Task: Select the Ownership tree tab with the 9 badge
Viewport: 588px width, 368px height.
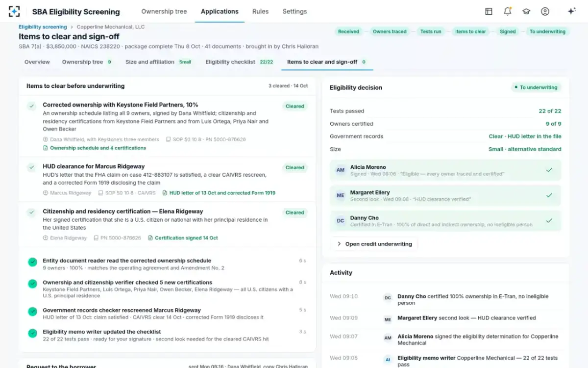Action: tap(87, 62)
